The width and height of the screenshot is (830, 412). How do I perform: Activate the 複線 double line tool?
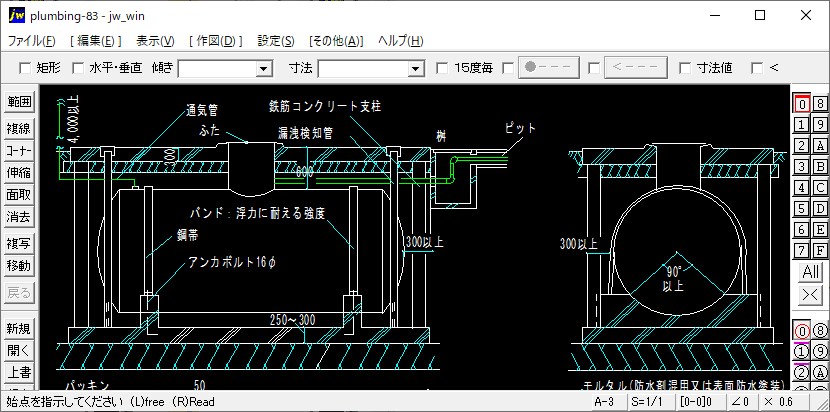[x=19, y=128]
